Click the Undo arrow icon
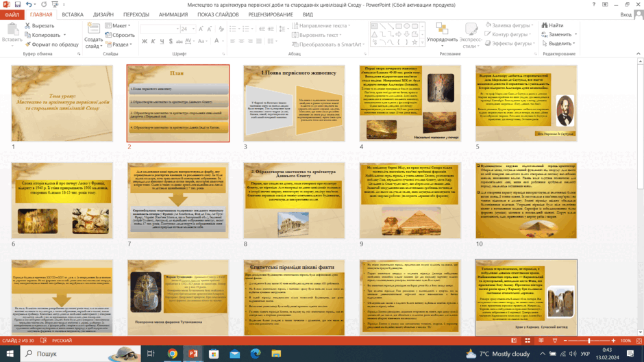The height and width of the screenshot is (362, 644). 29,5
